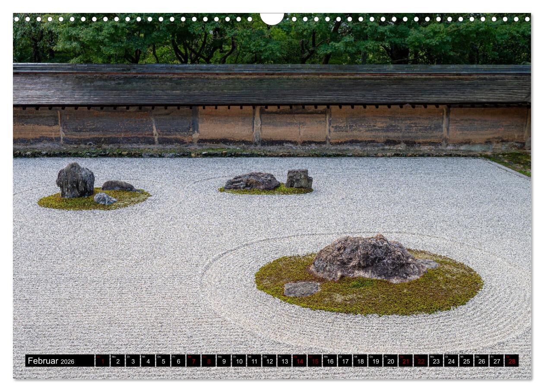Image resolution: width=544 pixels, height=392 pixels.
Task: Select red date 14 in calendar strip
Action: tap(299, 361)
